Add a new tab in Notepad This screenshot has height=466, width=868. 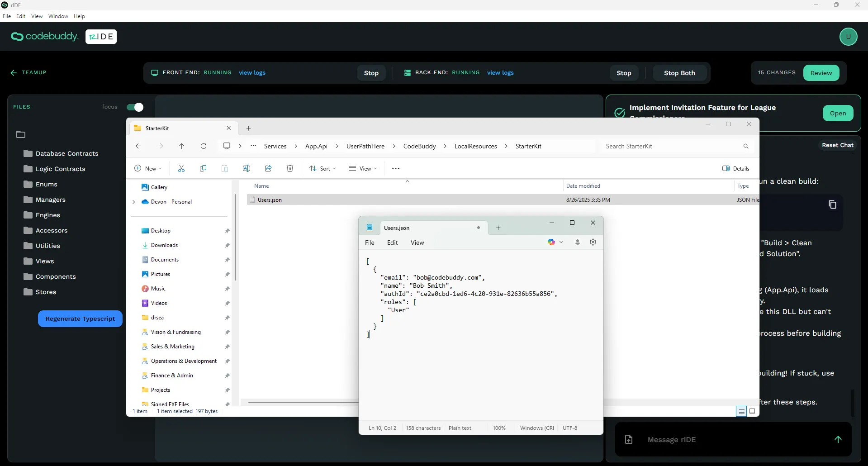click(498, 228)
